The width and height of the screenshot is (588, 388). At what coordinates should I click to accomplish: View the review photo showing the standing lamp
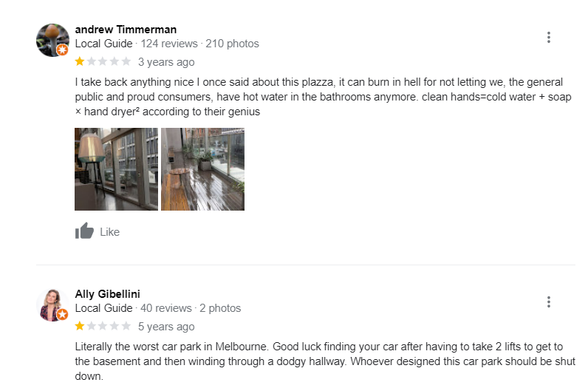point(116,169)
